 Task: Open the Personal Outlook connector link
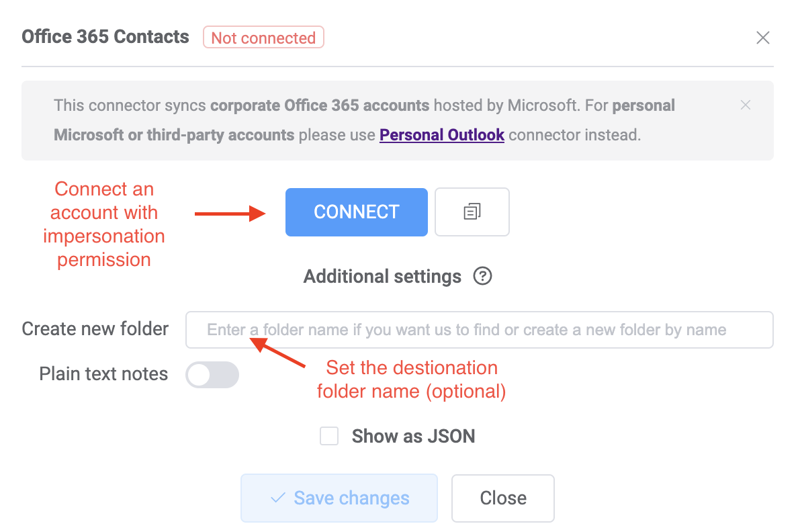[441, 134]
